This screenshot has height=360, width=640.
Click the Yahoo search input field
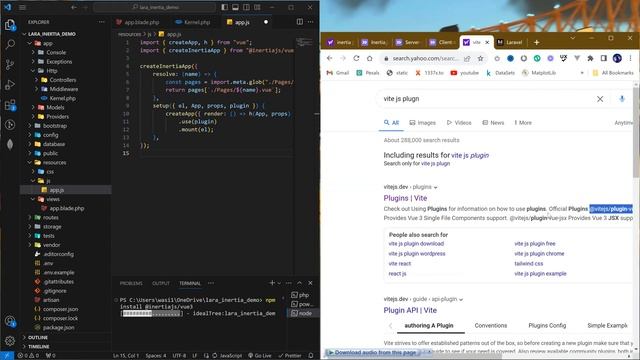(486, 99)
